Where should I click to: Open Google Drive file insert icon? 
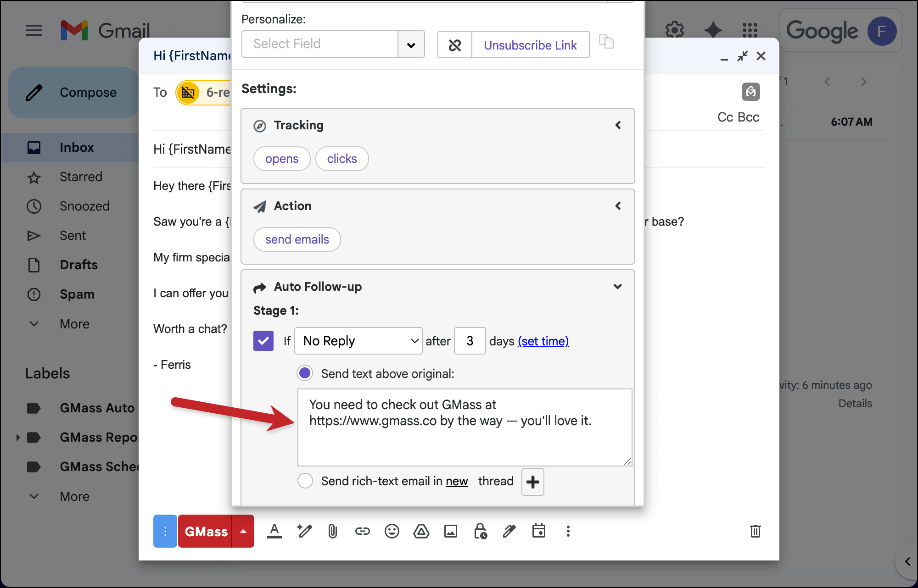click(x=421, y=532)
